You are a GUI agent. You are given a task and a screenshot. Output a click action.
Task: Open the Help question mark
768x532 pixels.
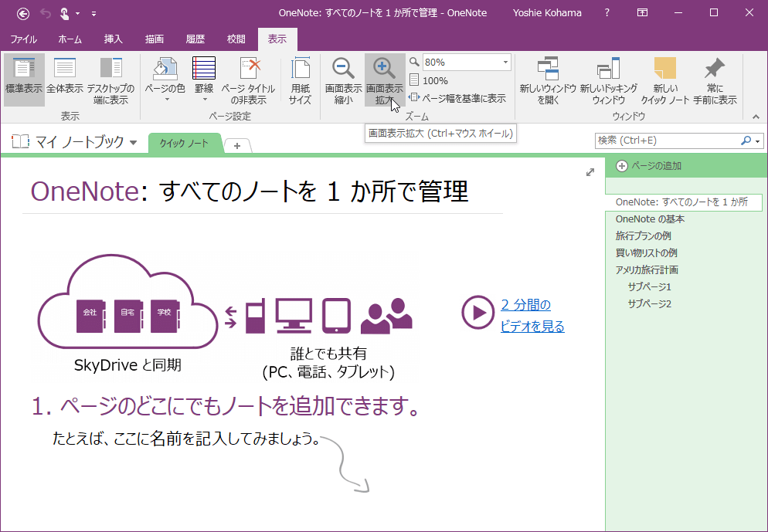tap(607, 13)
